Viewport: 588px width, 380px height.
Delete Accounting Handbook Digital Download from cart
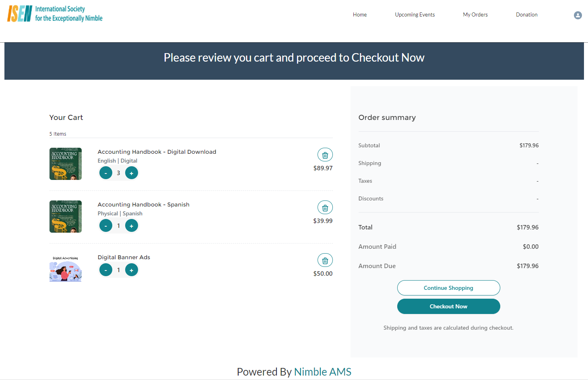[325, 155]
